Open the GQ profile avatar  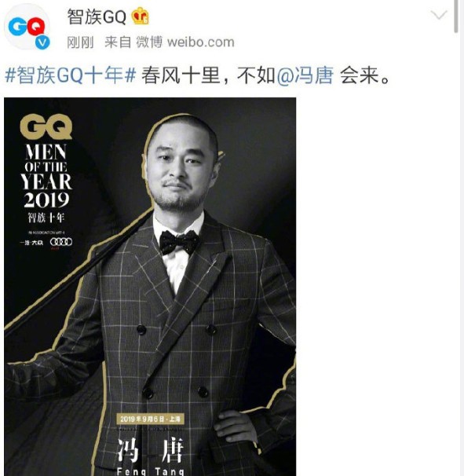[27, 27]
